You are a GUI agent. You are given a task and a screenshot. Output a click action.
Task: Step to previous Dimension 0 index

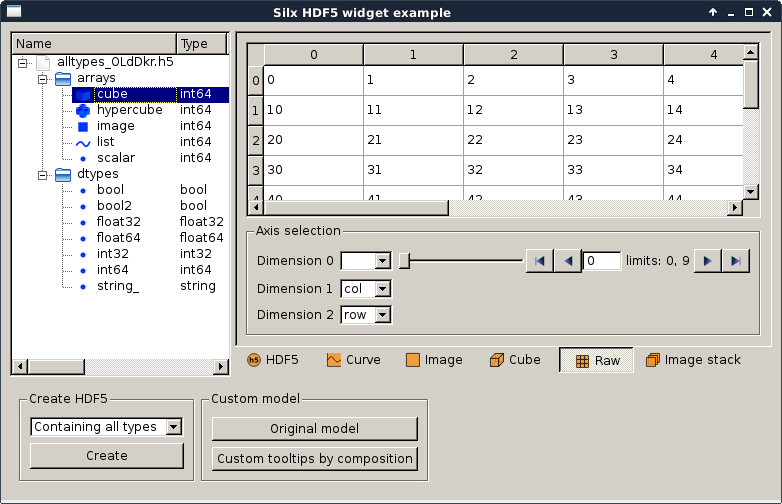[x=567, y=261]
